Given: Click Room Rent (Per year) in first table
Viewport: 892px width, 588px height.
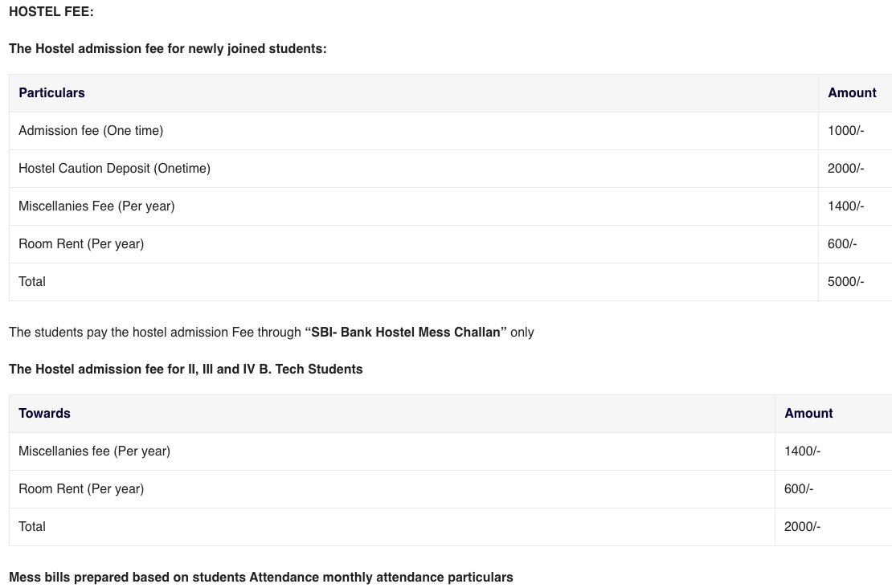Looking at the screenshot, I should (81, 244).
